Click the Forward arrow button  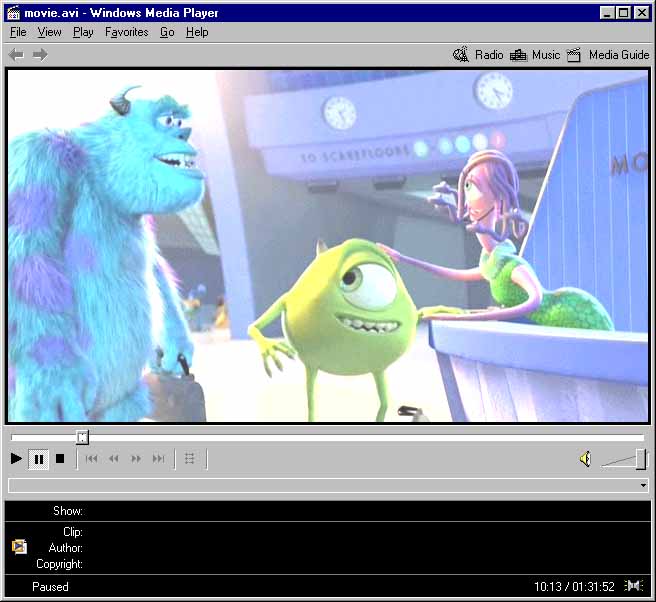[40, 54]
